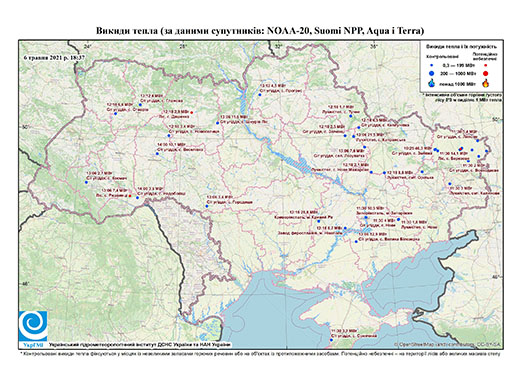
Task: Click the label 11:30 1,8 МВт
Action: click(x=414, y=222)
